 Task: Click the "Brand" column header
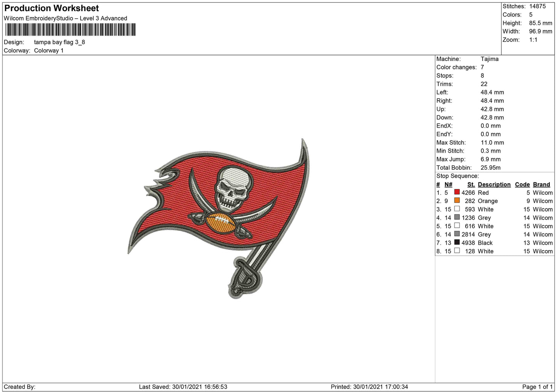(542, 184)
